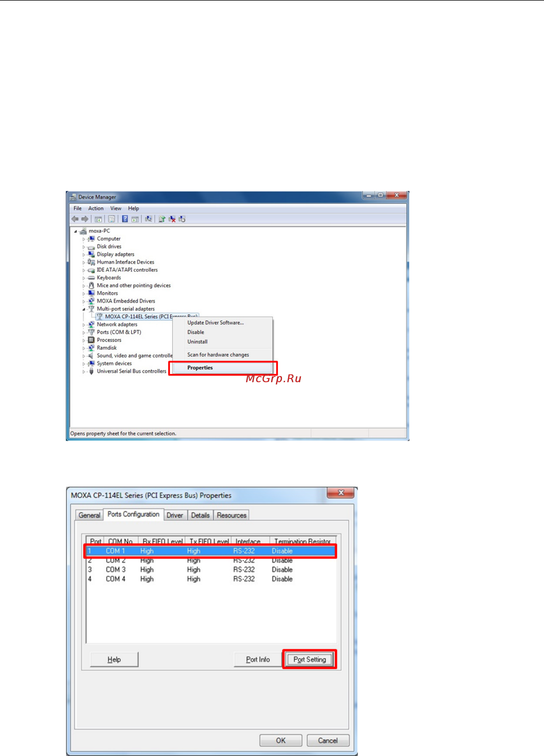Screen dimensions: 544x756
Task: Click the Back arrow in Device Manager toolbar
Action: point(75,219)
